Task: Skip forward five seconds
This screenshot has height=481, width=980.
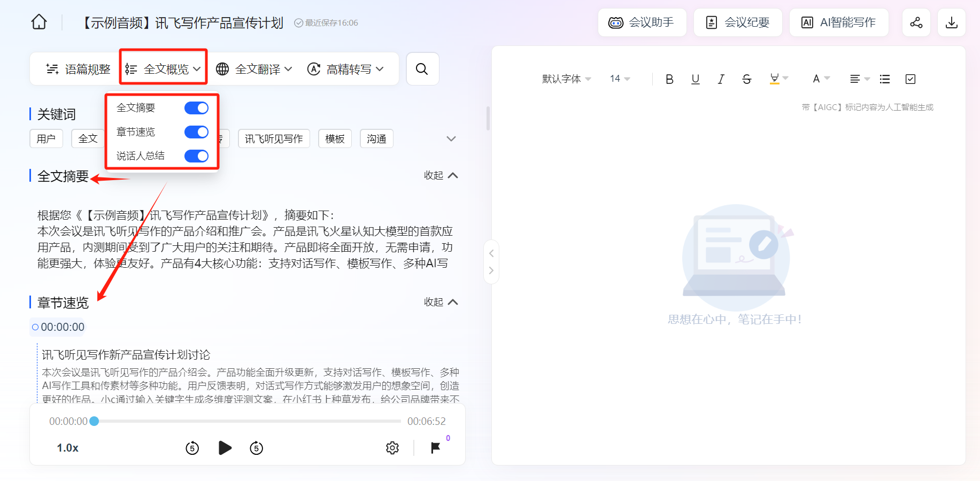Action: point(257,448)
